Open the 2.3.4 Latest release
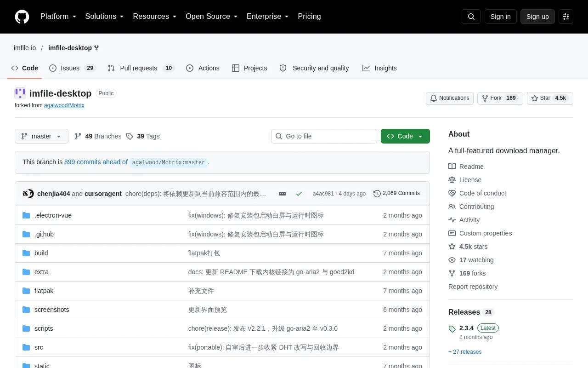 tap(474, 328)
